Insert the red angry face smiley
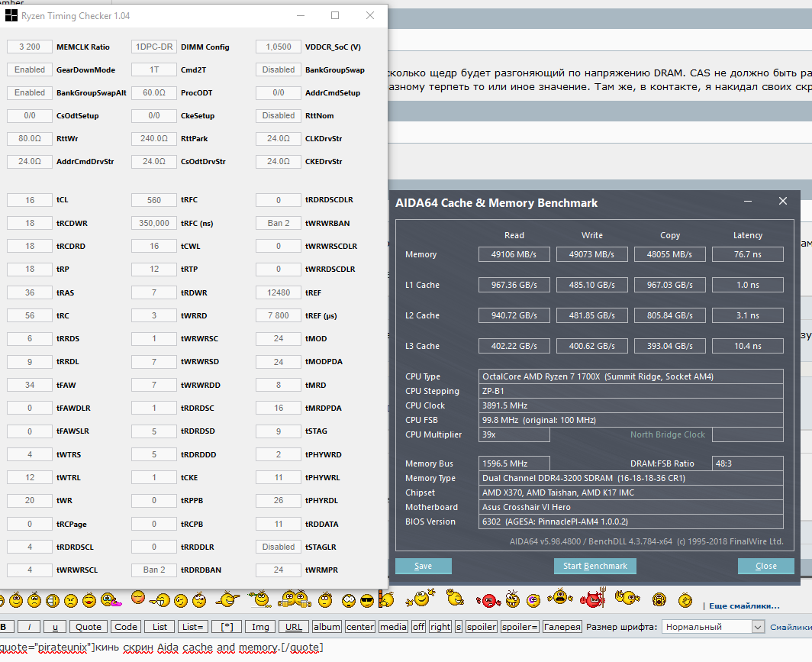 tap(488, 600)
